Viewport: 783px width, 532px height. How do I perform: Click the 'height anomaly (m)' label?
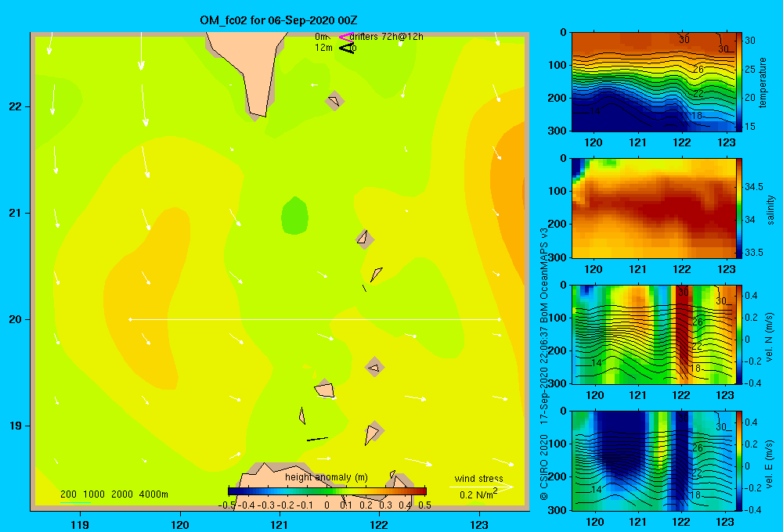coord(327,477)
